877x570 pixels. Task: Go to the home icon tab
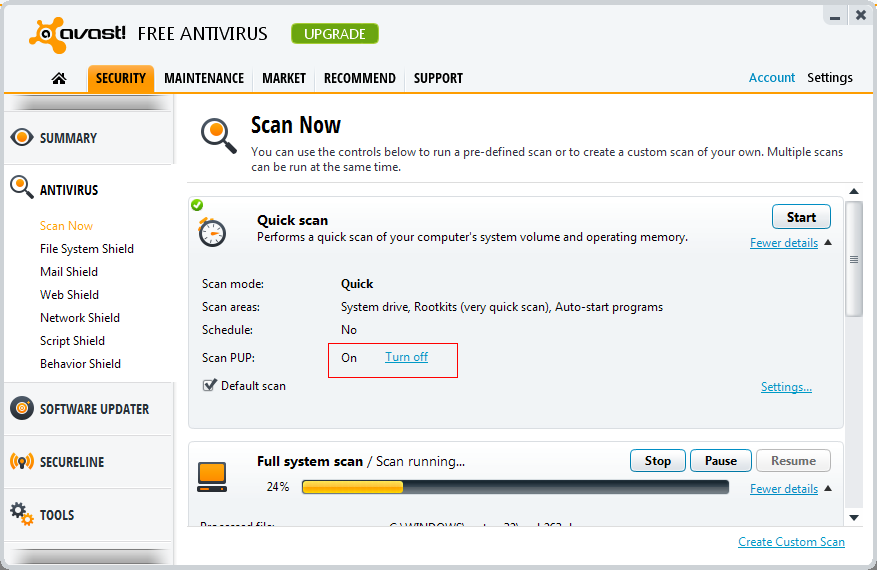59,78
